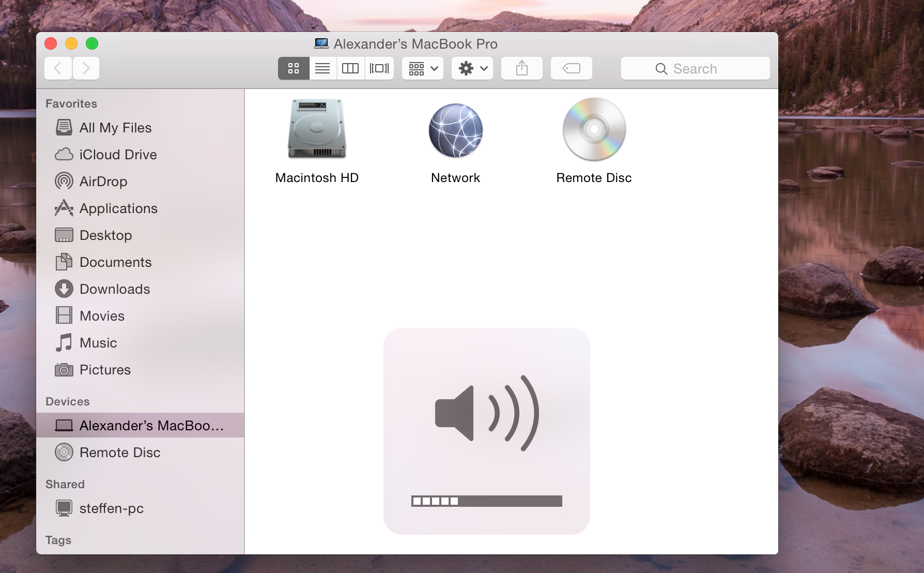
Task: Click the Shared section header
Action: [x=65, y=484]
